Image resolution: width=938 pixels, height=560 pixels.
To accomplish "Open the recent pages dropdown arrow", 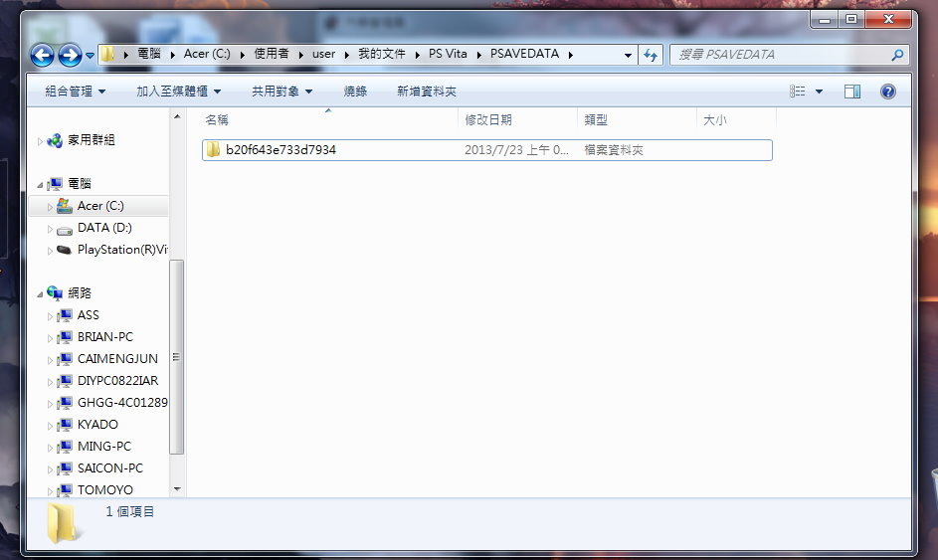I will pyautogui.click(x=90, y=56).
